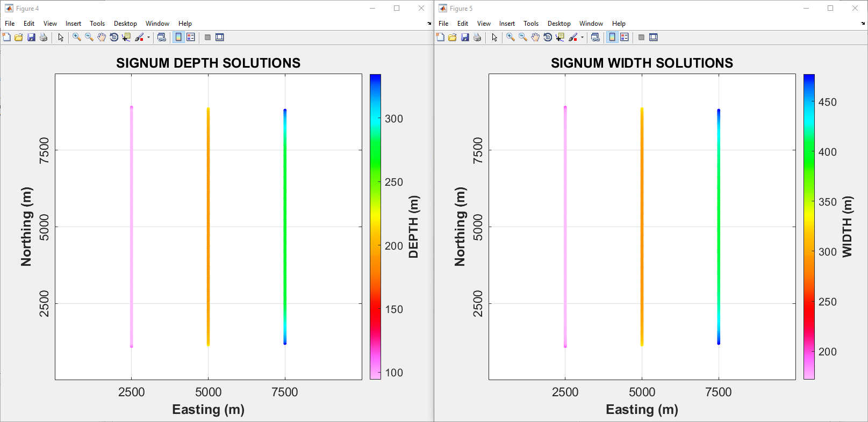Choose Data Cursor tool in Figure 4
The image size is (868, 422).
(126, 37)
